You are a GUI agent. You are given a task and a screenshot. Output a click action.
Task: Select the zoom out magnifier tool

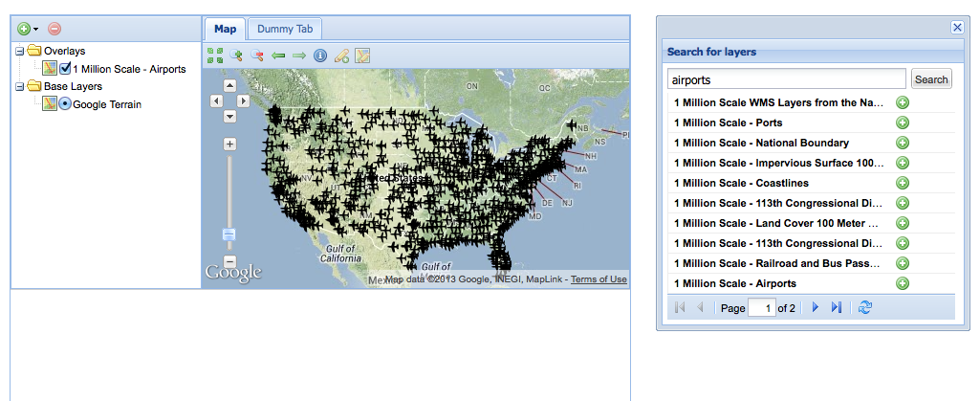257,56
